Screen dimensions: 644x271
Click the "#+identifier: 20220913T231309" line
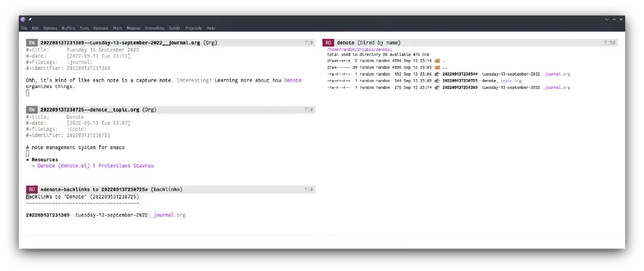68,69
